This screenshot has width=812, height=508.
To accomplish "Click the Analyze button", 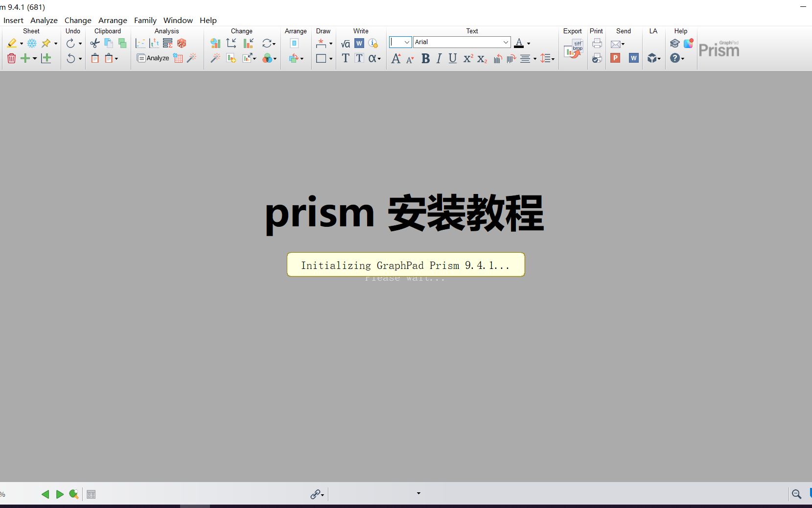I will click(x=153, y=58).
